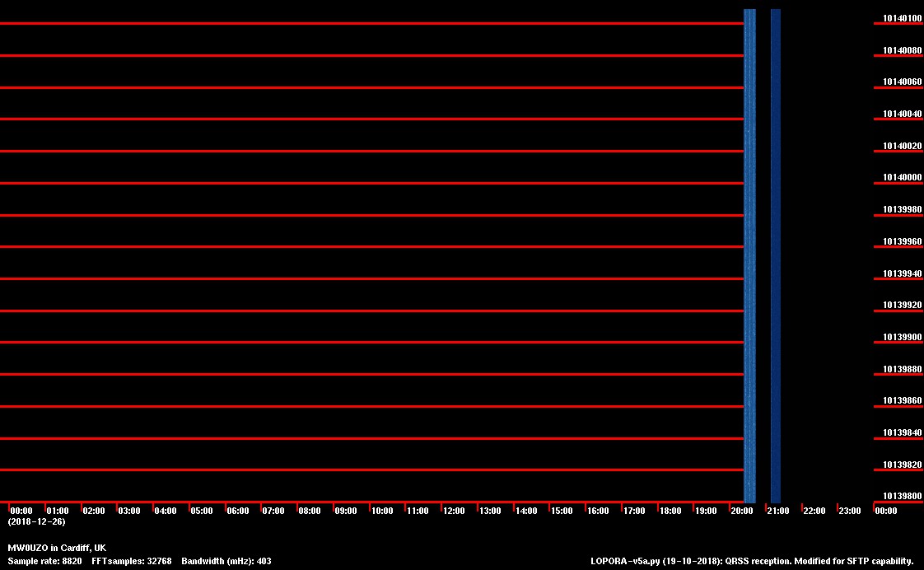Select the 18:00 time axis marker
This screenshot has height=570, width=924.
[x=670, y=511]
